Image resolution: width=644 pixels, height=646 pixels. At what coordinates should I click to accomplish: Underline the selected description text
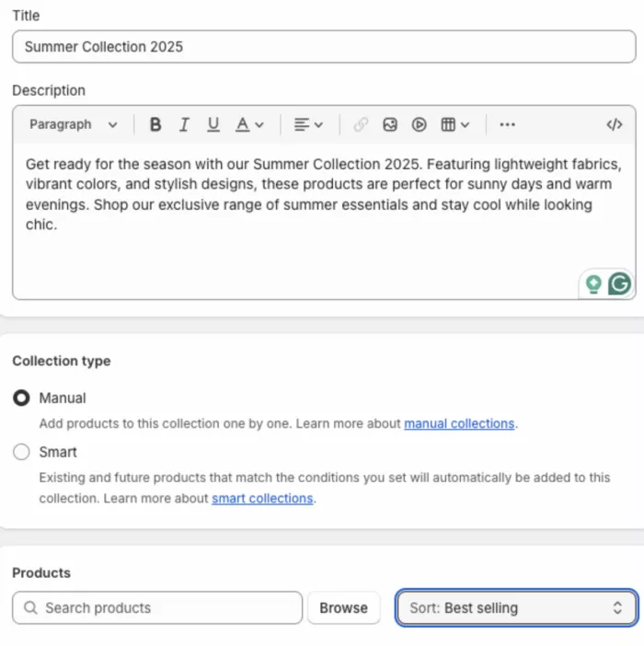tap(213, 124)
